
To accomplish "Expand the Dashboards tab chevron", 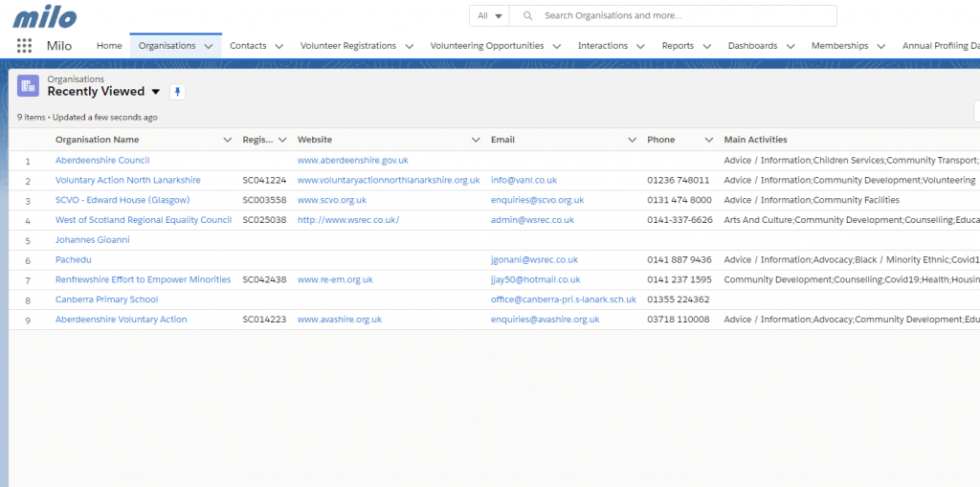I will [x=791, y=46].
